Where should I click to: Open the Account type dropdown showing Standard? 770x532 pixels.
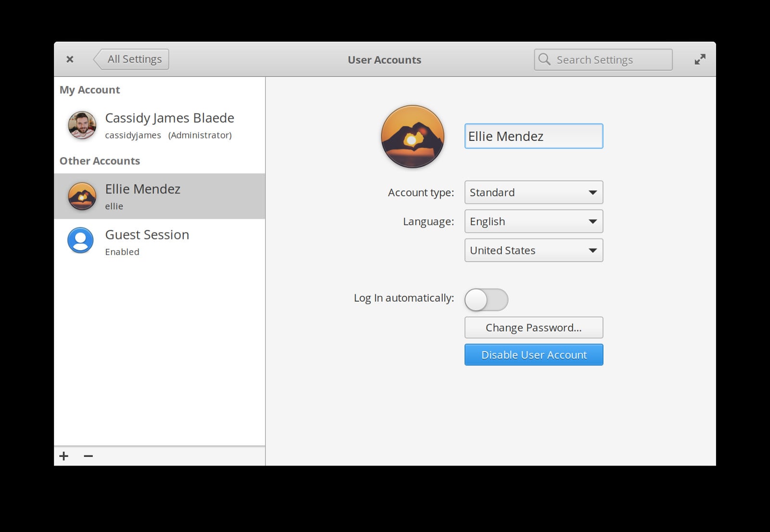pyautogui.click(x=533, y=192)
